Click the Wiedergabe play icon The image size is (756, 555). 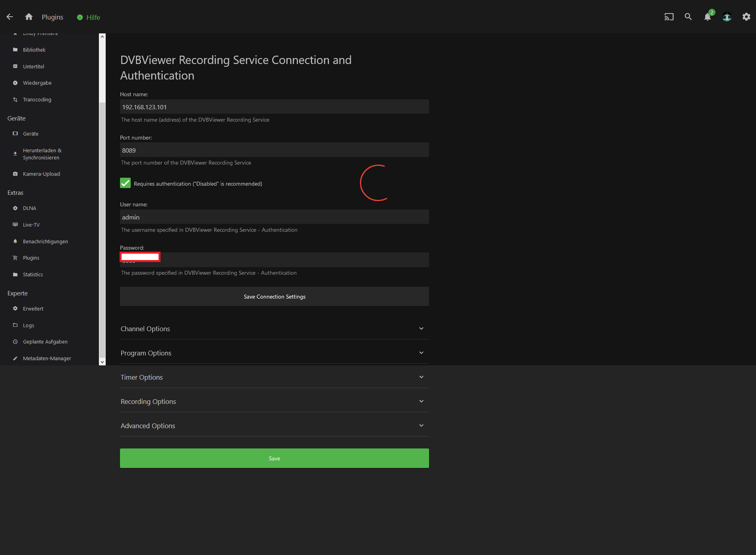(x=15, y=83)
